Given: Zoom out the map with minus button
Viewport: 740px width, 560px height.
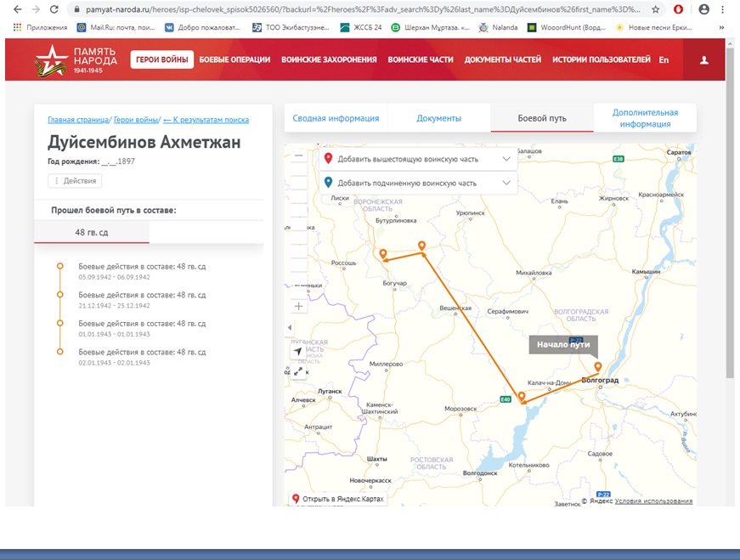Looking at the screenshot, I should point(298,156).
